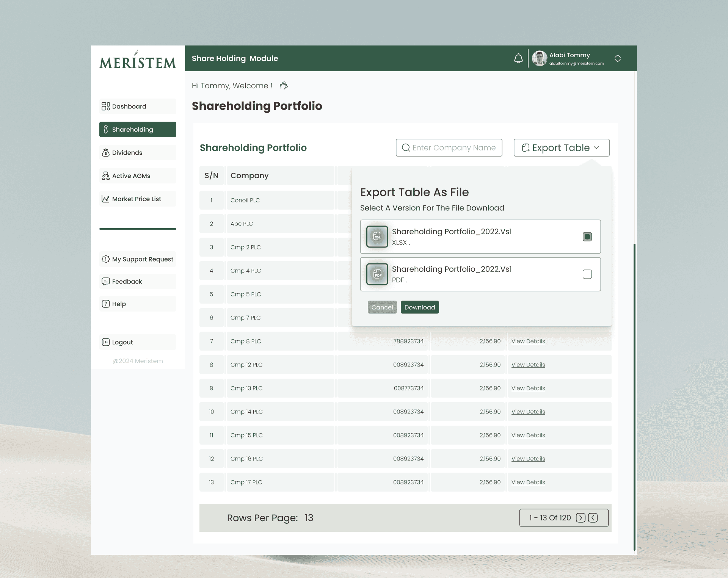Click the PDF file icon

click(377, 274)
